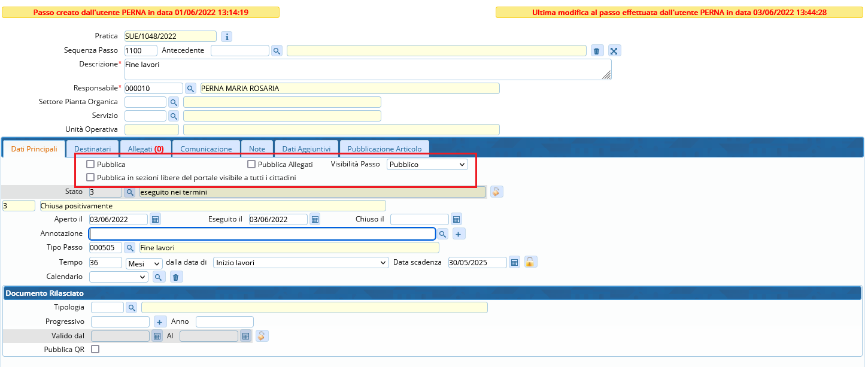The width and height of the screenshot is (868, 367).
Task: Switch to the Destinatari tab
Action: (92, 148)
